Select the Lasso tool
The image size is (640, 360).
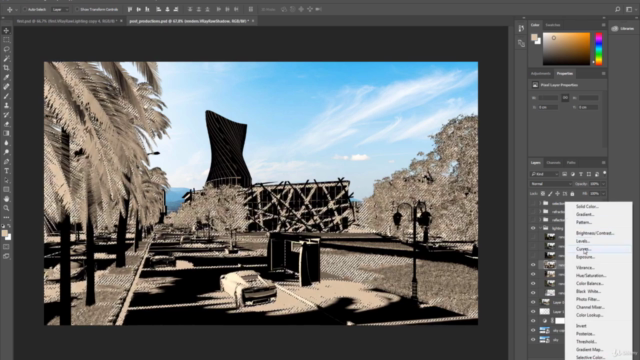6,49
